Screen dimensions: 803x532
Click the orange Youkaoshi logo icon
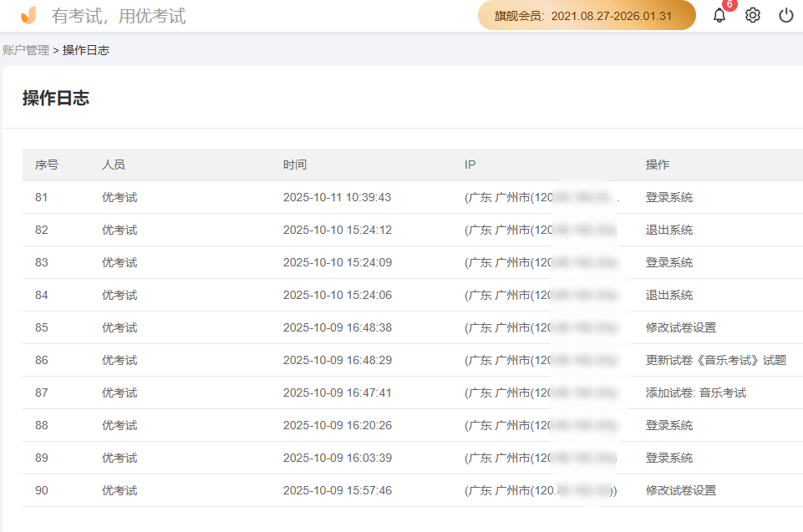(x=29, y=15)
